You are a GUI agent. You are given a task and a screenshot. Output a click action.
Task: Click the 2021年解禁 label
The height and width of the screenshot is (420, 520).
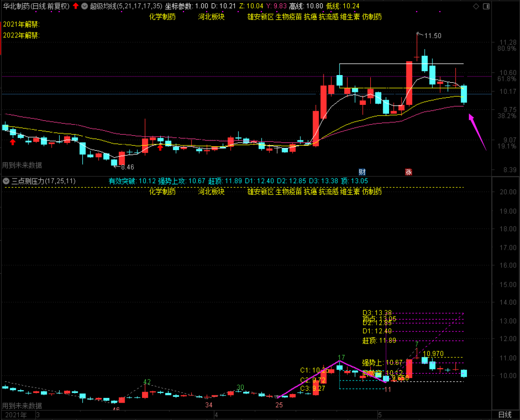tap(21, 24)
